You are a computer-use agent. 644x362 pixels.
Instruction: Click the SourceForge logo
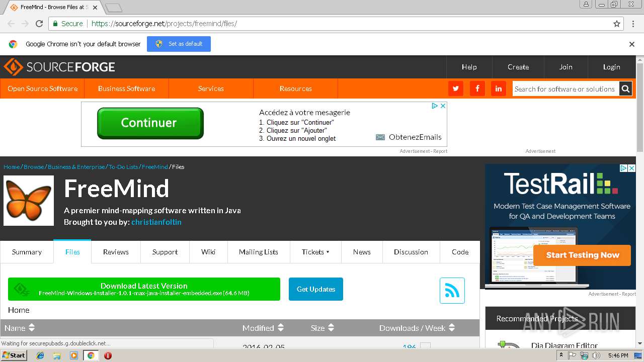coord(59,67)
